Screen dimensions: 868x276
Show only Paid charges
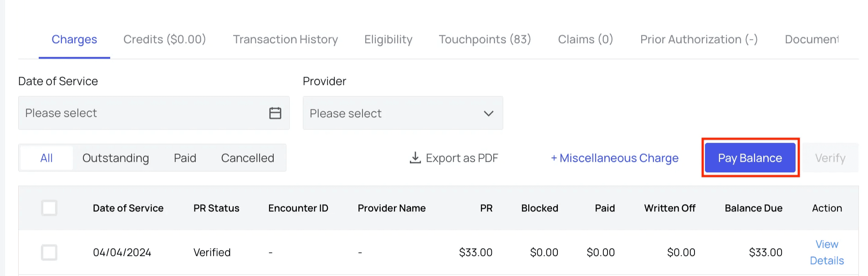pos(185,158)
